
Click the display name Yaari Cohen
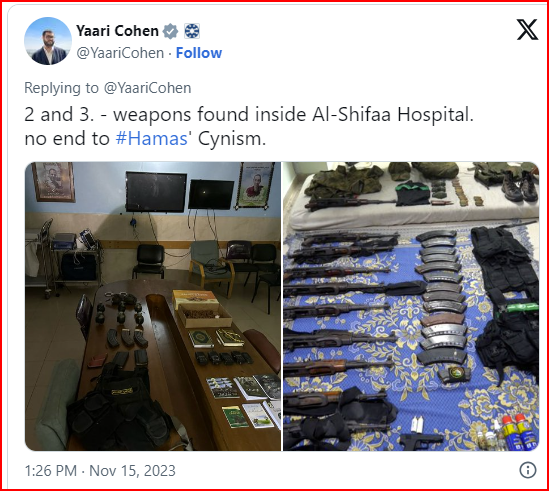[x=117, y=31]
